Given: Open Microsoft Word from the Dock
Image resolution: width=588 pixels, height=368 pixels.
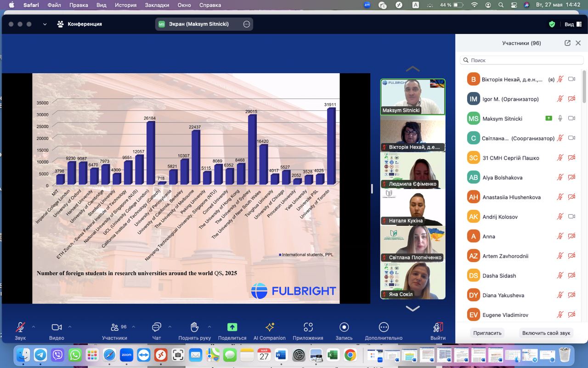Looking at the screenshot, I should pyautogui.click(x=281, y=355).
